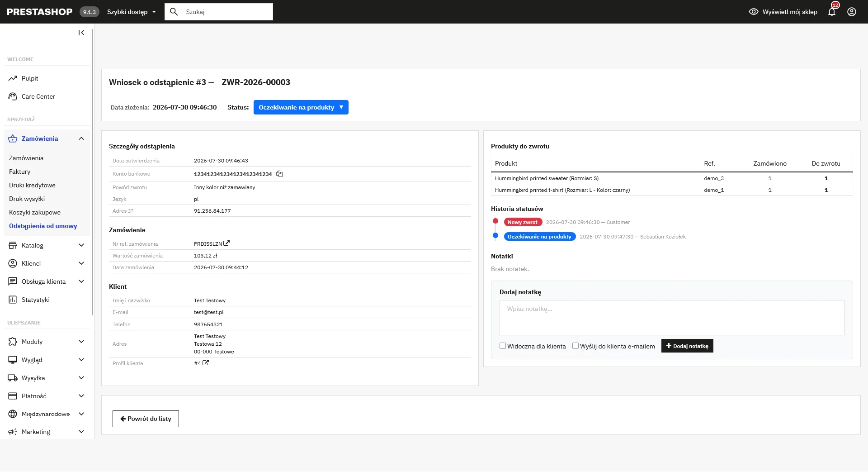Expand the Międzynarodowe menu chevron

click(x=81, y=414)
